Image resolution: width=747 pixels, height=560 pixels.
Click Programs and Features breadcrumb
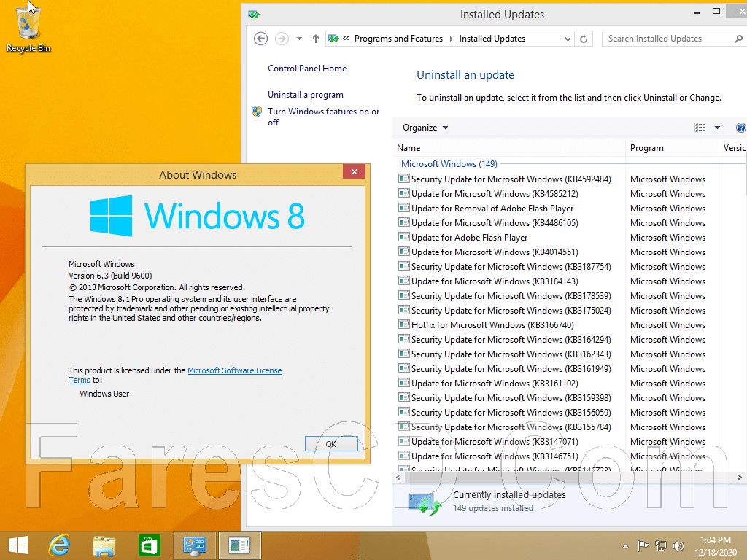click(398, 39)
